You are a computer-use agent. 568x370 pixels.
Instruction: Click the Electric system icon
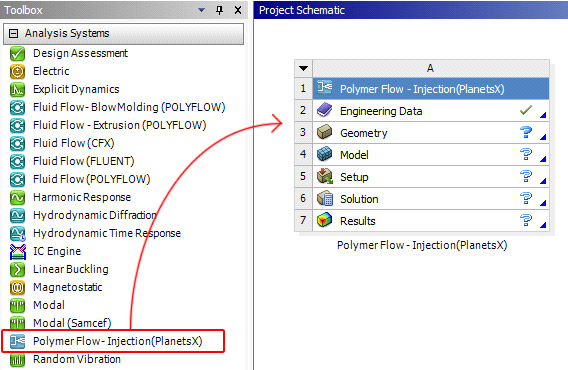17,71
